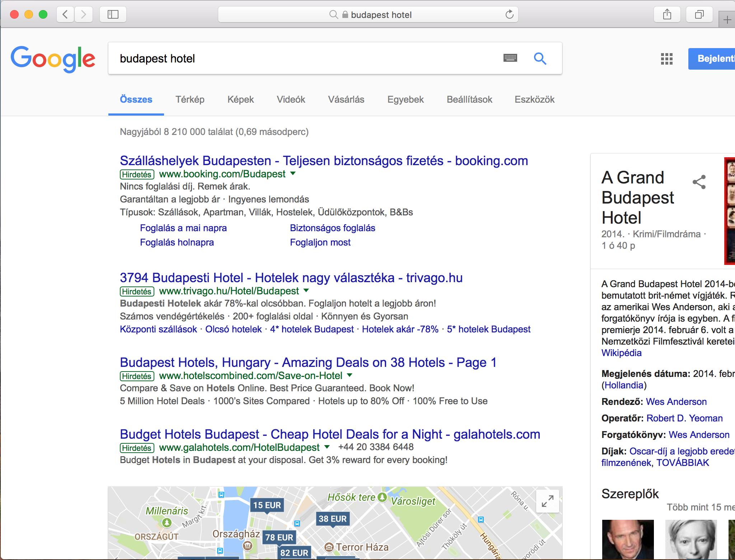Image resolution: width=735 pixels, height=560 pixels.
Task: Open the Wikipédia link in film panel
Action: pyautogui.click(x=621, y=353)
